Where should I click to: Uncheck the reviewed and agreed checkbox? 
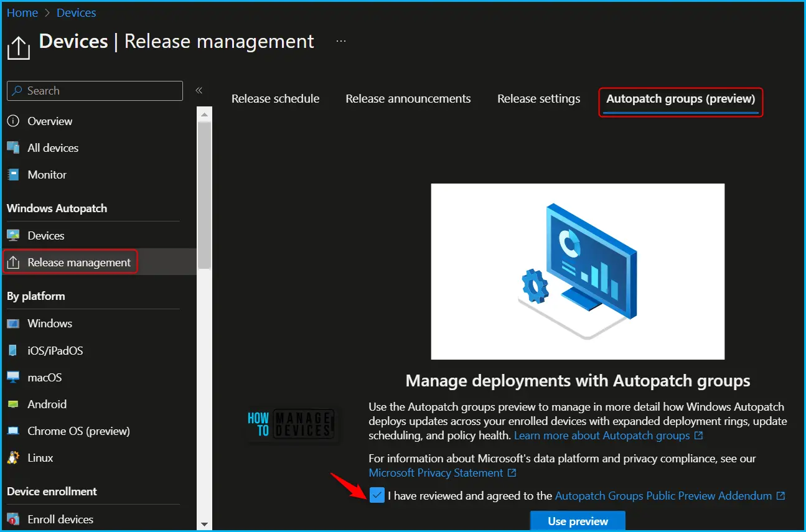click(377, 496)
